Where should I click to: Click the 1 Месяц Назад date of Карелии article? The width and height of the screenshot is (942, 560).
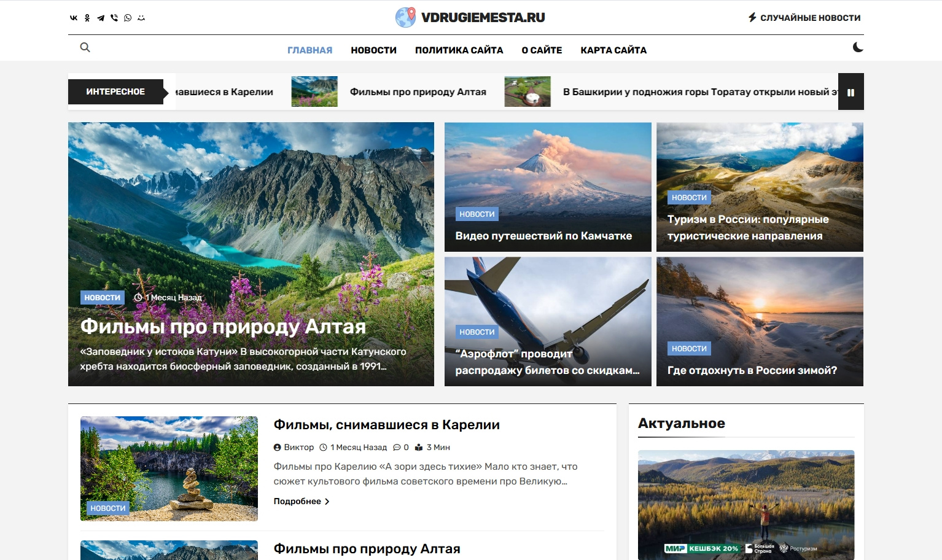click(359, 448)
